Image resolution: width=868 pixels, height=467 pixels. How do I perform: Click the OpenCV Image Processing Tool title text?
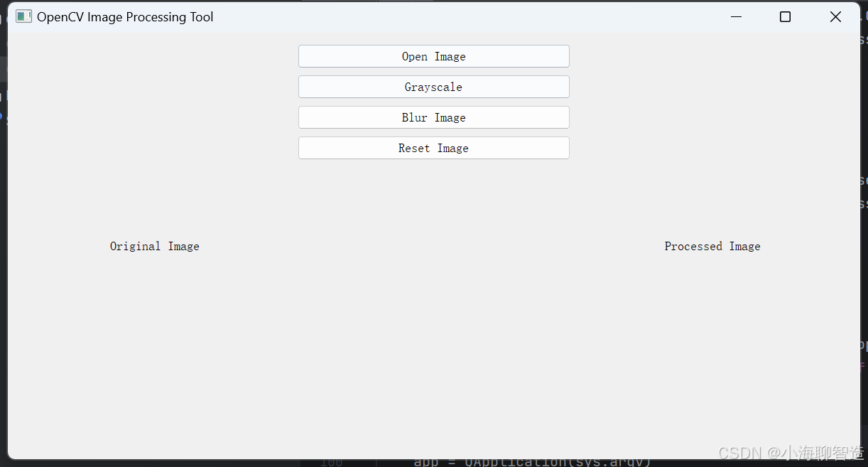[x=125, y=16]
